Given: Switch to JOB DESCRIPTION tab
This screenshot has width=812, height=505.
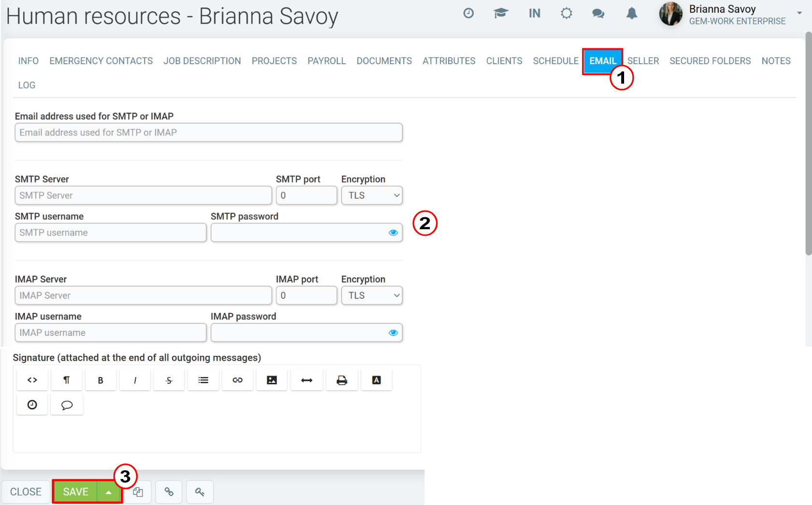Looking at the screenshot, I should coord(202,61).
